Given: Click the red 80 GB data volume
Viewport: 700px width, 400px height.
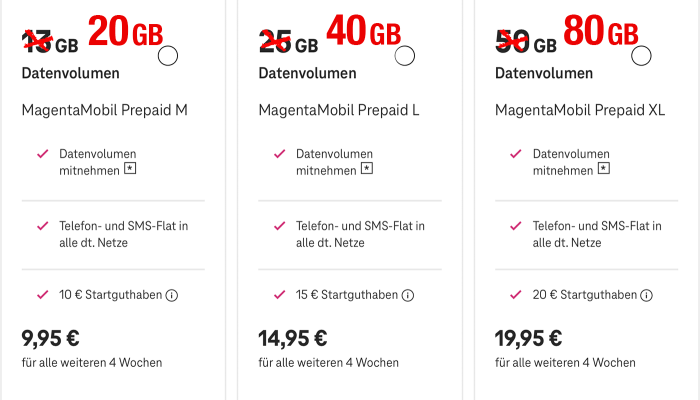Looking at the screenshot, I should 601,33.
